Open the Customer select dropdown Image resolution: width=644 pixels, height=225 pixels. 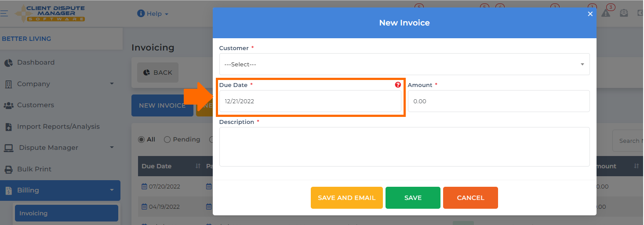404,64
